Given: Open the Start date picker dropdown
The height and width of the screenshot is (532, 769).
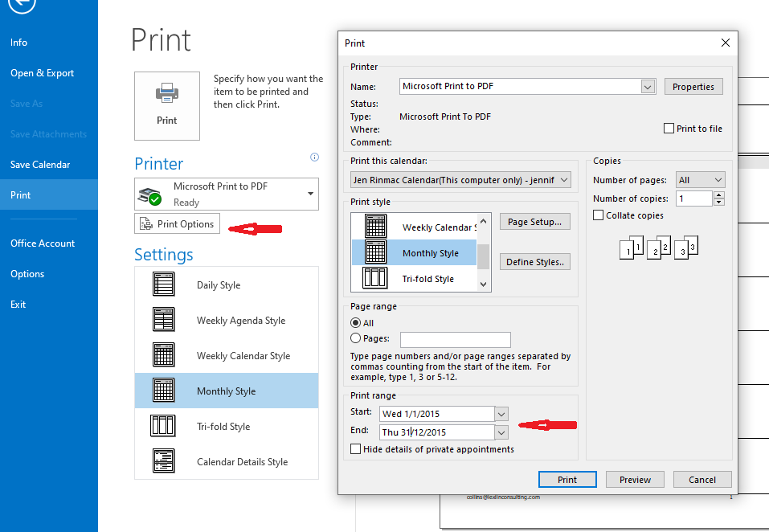Looking at the screenshot, I should (501, 415).
